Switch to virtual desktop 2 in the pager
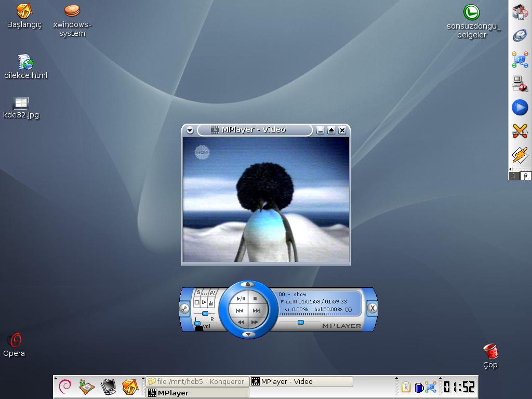Screen dimensions: 532x399 click(525, 176)
